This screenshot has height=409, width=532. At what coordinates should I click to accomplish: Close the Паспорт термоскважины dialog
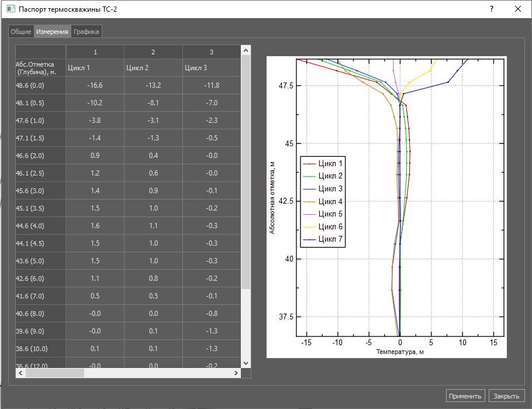pos(518,9)
